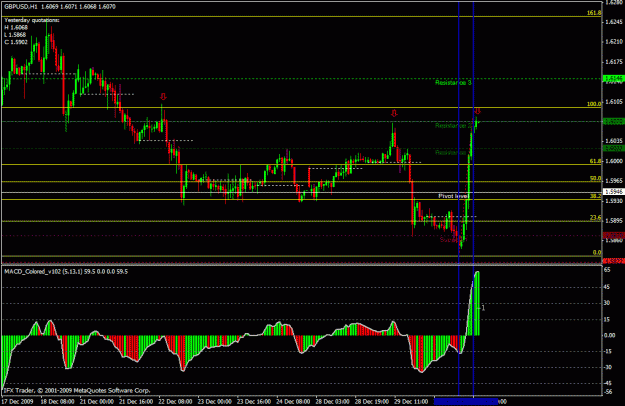
Task: Click the '24 Dec 08:00' time axis label
Action: tap(293, 402)
